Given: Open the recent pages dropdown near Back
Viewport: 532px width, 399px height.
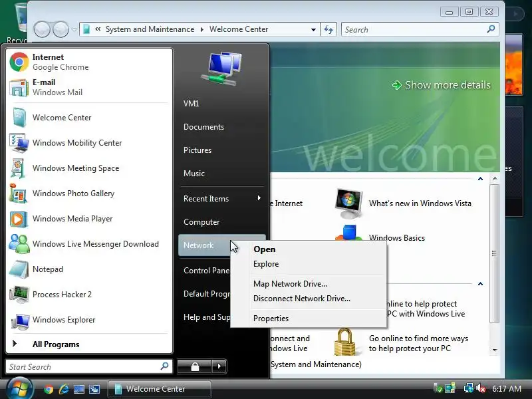Looking at the screenshot, I should (74, 30).
